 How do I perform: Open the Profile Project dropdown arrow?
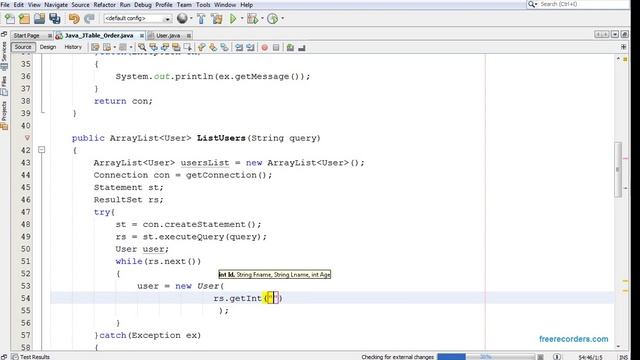point(282,18)
